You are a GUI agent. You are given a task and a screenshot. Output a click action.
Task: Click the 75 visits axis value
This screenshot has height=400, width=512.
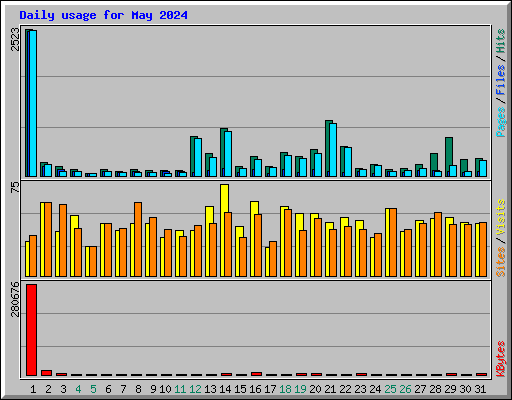pyautogui.click(x=15, y=187)
